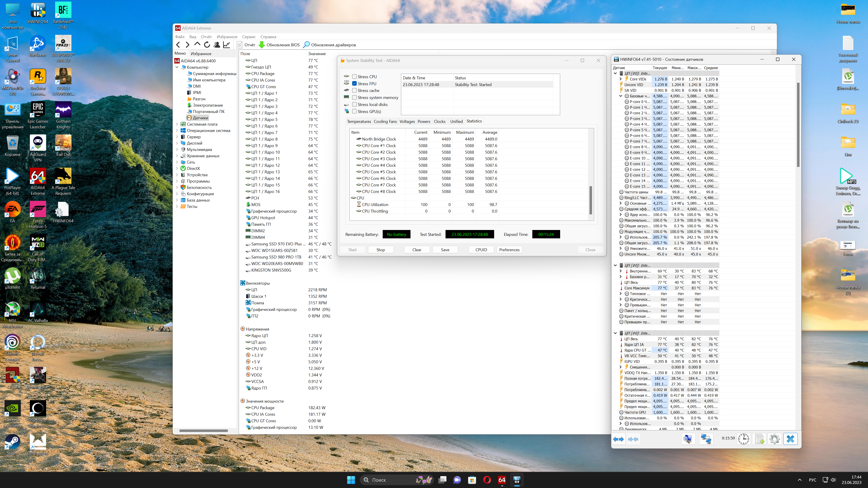Collapse the Компьютер tree node
This screenshot has width=868, height=488.
coord(177,67)
